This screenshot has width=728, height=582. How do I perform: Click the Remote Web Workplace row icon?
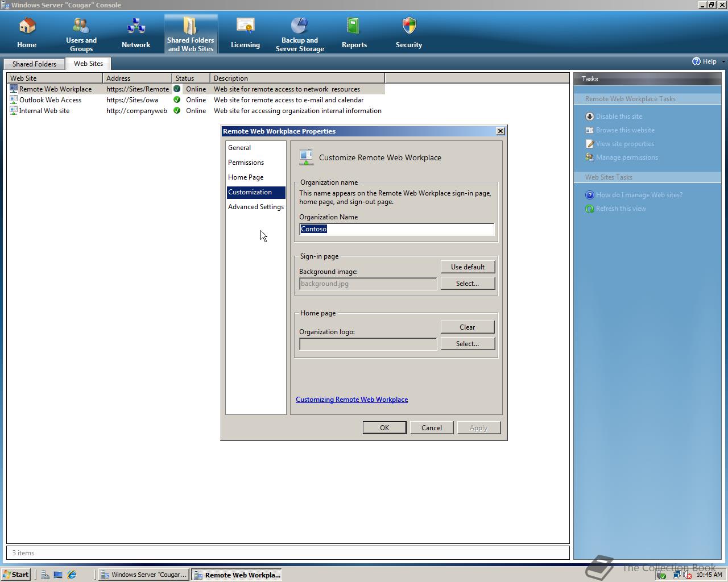point(14,89)
